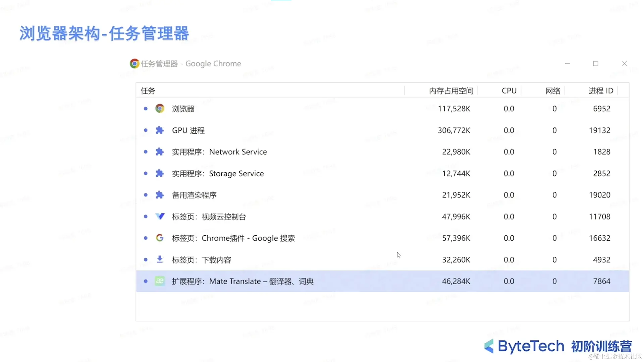The height and width of the screenshot is (362, 644).
Task: Click the green Mate Translate extension icon
Action: 160,281
